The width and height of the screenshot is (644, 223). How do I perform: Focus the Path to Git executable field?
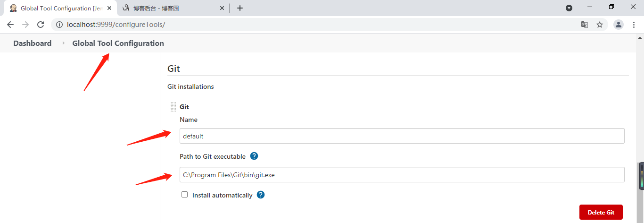(x=402, y=175)
